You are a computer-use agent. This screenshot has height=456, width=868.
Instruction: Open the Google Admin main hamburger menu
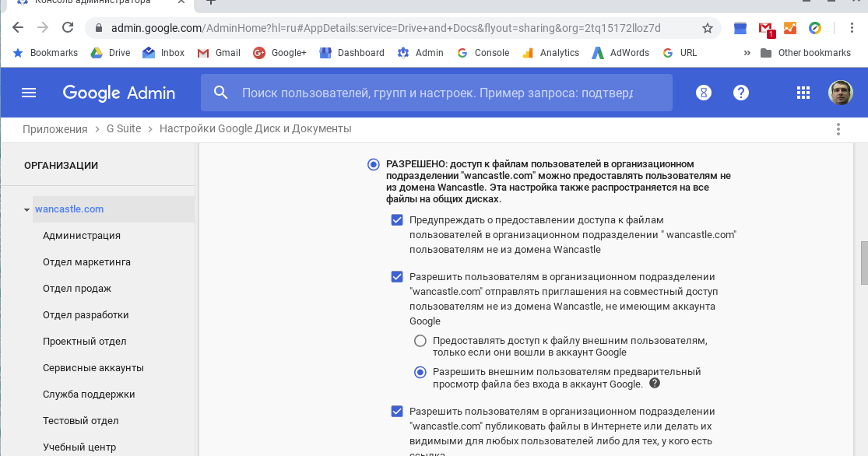(x=29, y=93)
